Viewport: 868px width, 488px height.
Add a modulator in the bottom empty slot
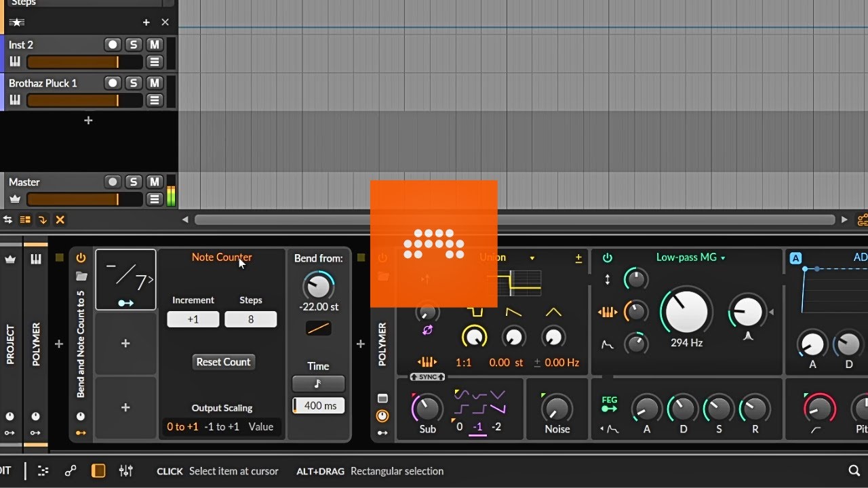[125, 407]
